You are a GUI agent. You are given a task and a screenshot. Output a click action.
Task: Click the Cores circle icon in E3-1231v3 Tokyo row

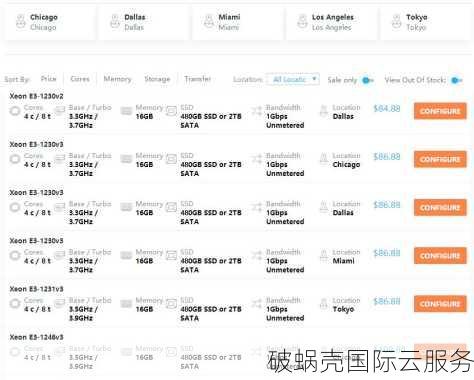coord(15,303)
